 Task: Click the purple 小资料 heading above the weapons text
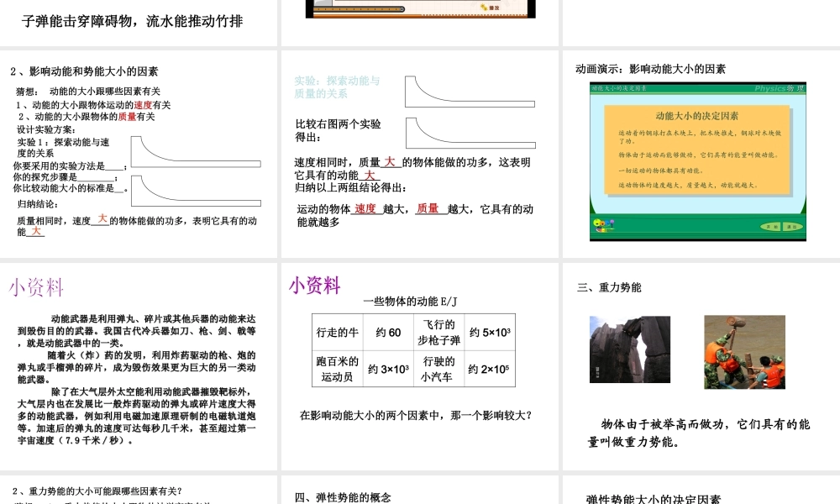36,287
